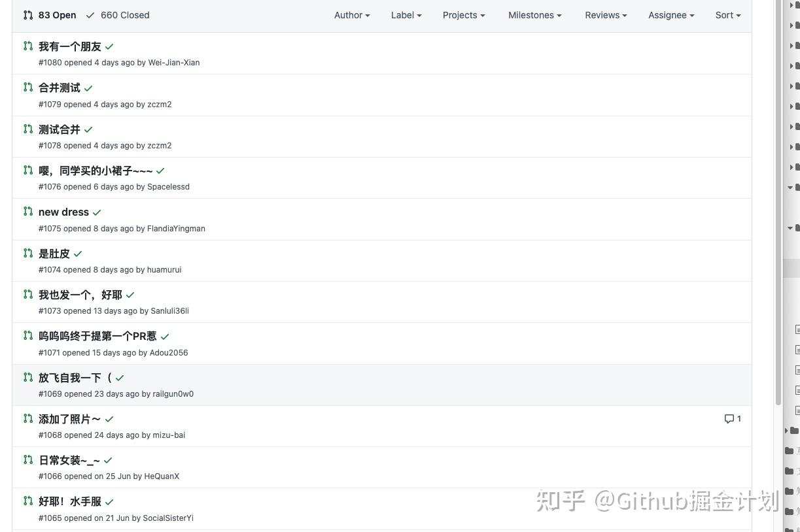Open pull request '呜呜呜终于提第一个PR惹'
This screenshot has height=532, width=800.
point(97,336)
